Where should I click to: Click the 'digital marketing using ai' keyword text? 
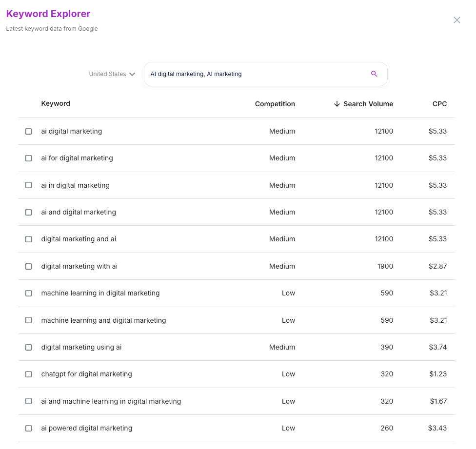(81, 347)
